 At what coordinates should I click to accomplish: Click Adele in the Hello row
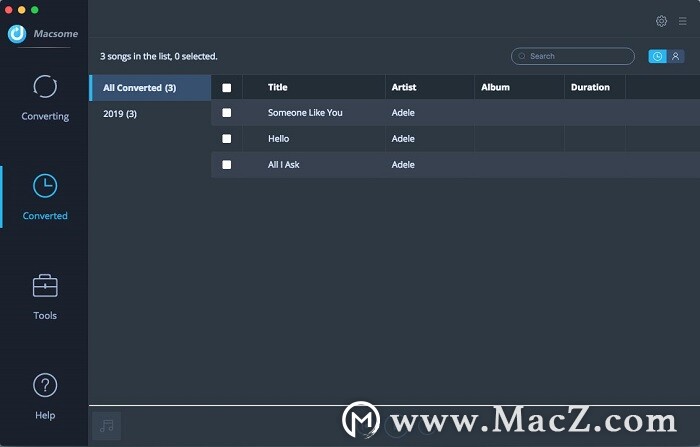tap(403, 138)
